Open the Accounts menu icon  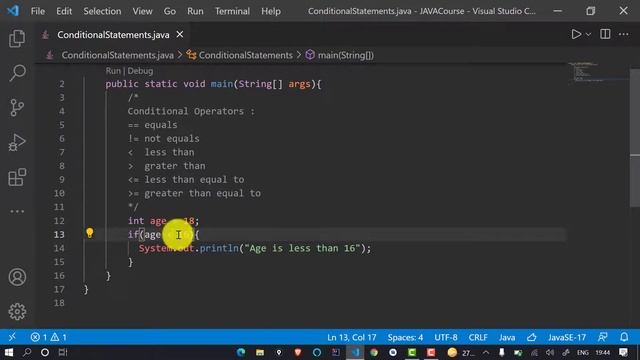[x=17, y=277]
